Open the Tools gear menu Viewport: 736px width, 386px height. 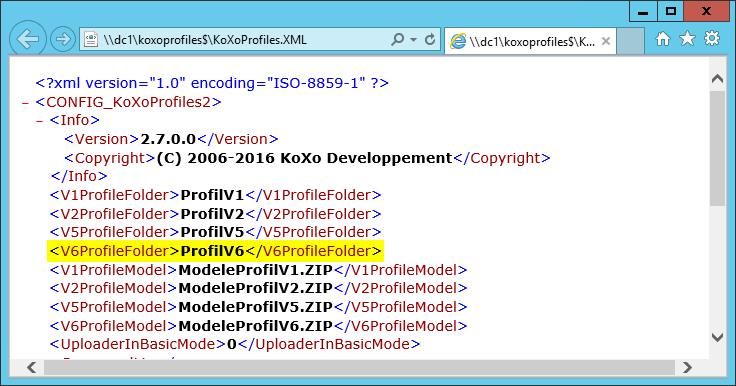coord(712,39)
